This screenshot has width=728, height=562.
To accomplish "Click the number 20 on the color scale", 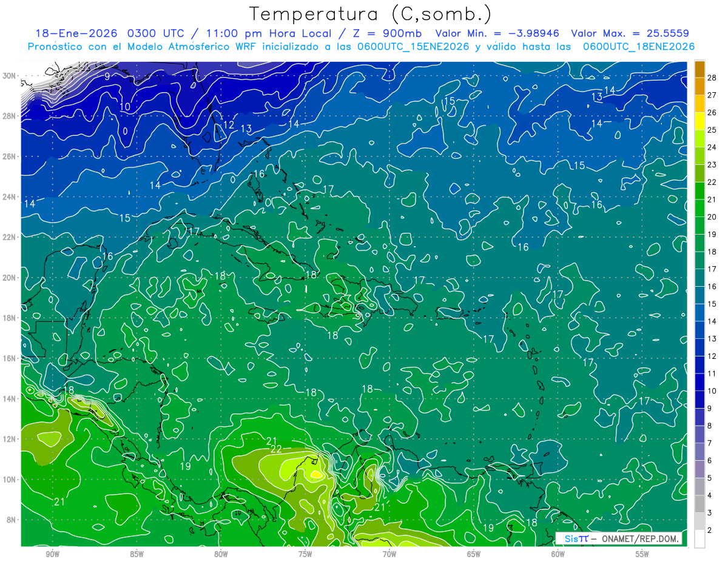I will [x=712, y=216].
